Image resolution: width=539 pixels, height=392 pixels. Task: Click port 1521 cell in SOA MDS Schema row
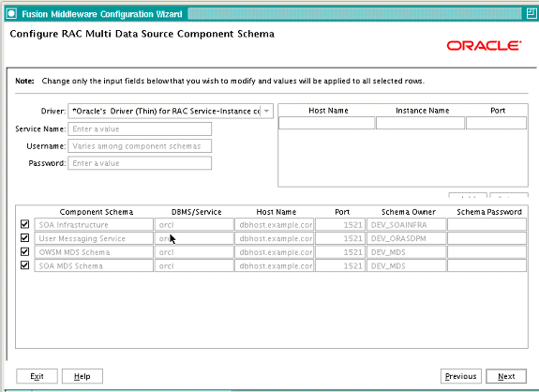[x=340, y=265]
